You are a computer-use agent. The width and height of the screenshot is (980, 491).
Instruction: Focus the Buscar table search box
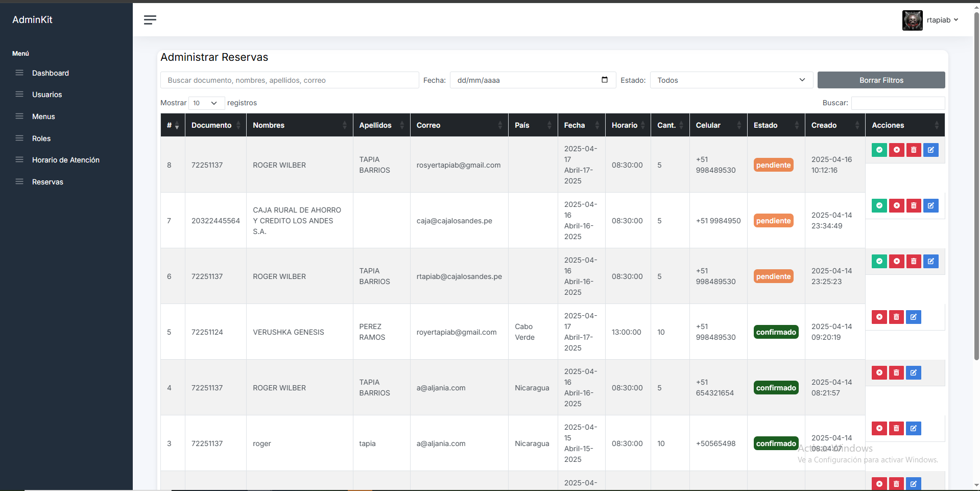[898, 103]
